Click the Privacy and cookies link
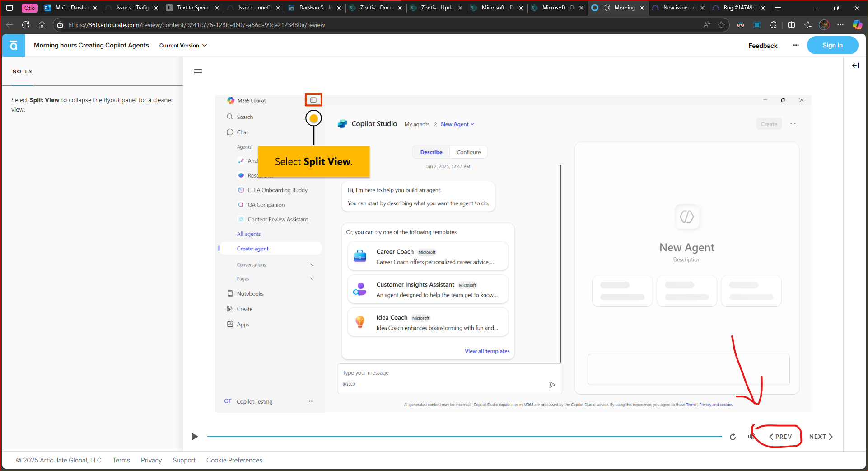The width and height of the screenshot is (868, 471). 716,405
